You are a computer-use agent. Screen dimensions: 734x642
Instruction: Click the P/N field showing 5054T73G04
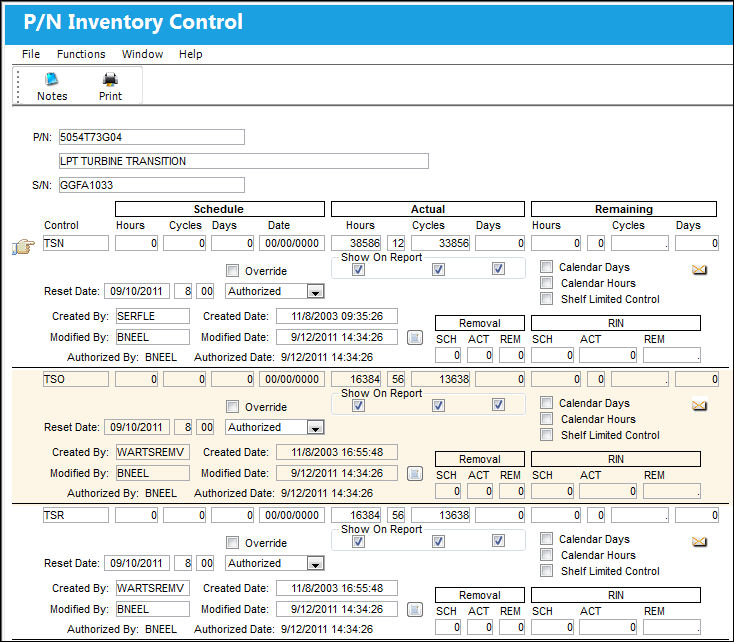click(152, 137)
